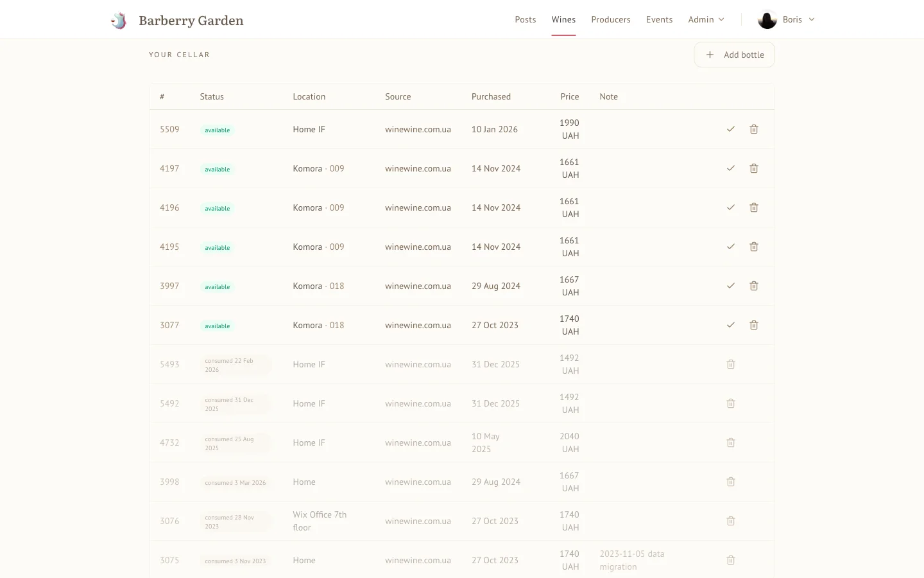Click the Add bottle button
The height and width of the screenshot is (578, 924).
[x=734, y=55]
